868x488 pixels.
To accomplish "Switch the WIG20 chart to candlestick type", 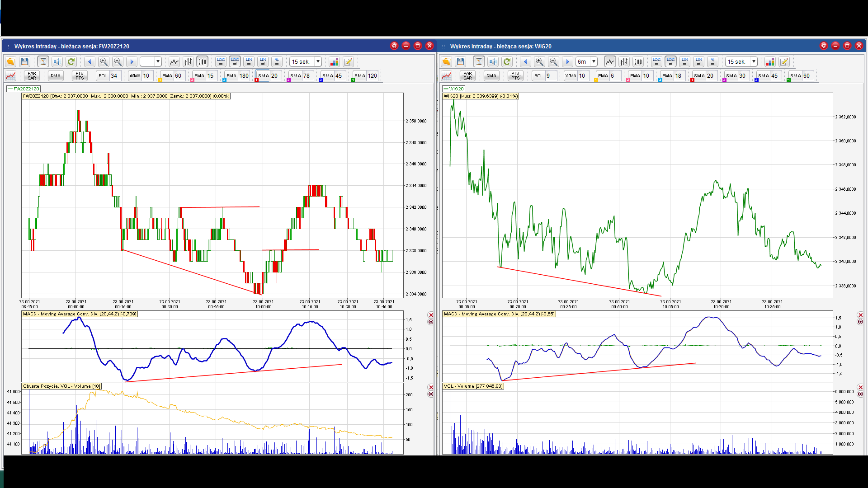I will (x=638, y=62).
